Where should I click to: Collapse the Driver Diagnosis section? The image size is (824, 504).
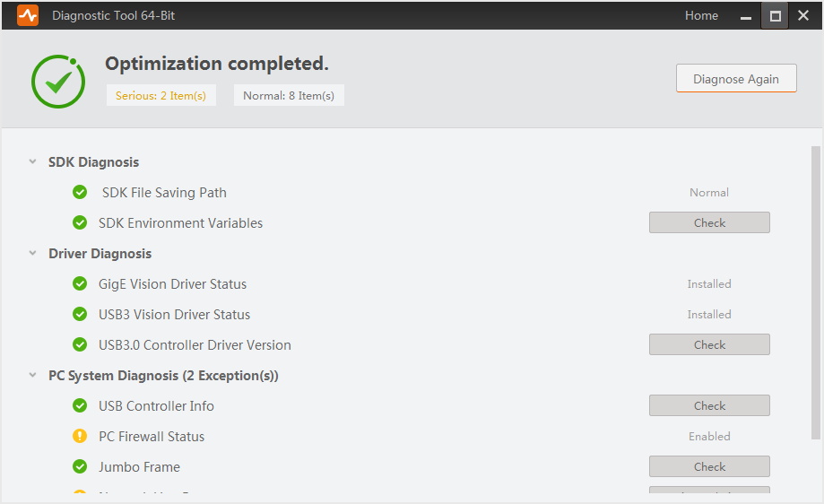click(33, 254)
